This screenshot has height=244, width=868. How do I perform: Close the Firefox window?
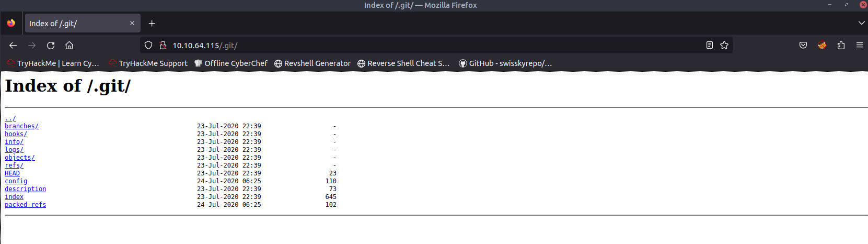[x=863, y=5]
